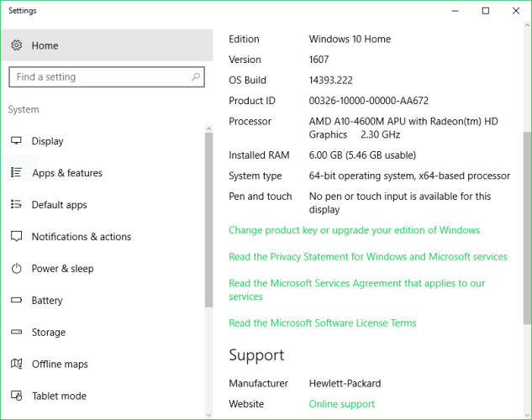Open the Tablet mode settings page
The image size is (532, 420).
pyautogui.click(x=59, y=396)
